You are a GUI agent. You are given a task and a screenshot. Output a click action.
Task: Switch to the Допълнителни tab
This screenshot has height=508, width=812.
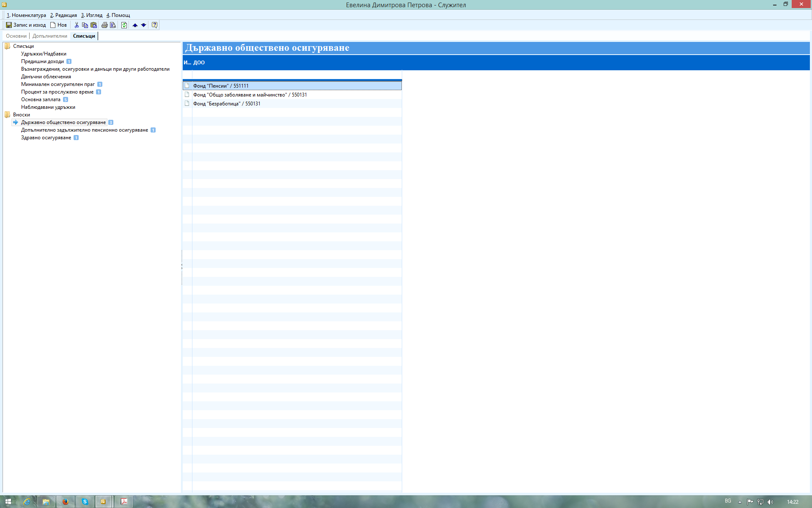(50, 36)
